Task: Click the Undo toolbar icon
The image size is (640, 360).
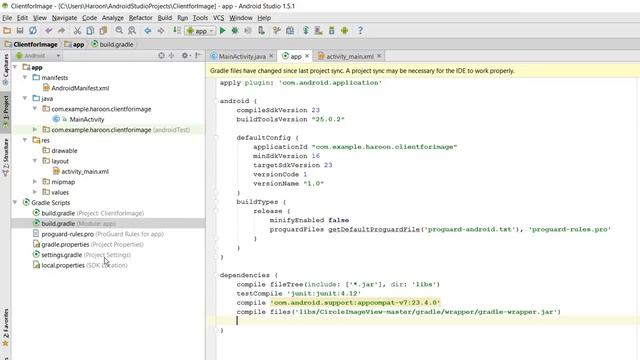Action: click(49, 31)
